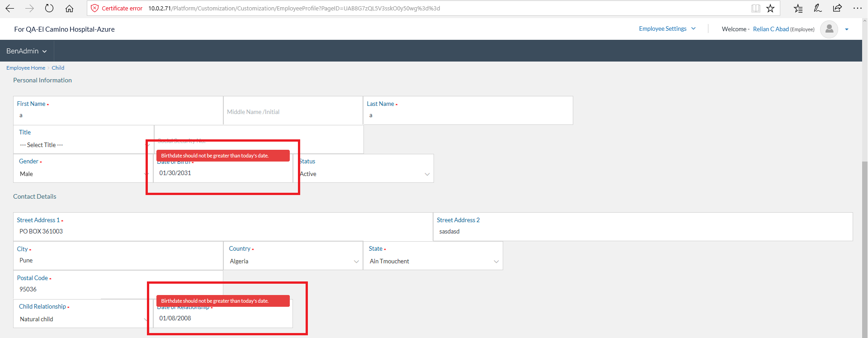
Task: Open the BenAdmin menu
Action: (x=26, y=51)
